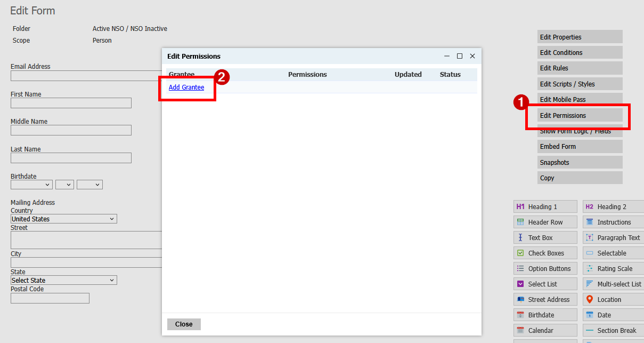Viewport: 644px width, 343px height.
Task: Focus the First Name input field
Action: 71,103
